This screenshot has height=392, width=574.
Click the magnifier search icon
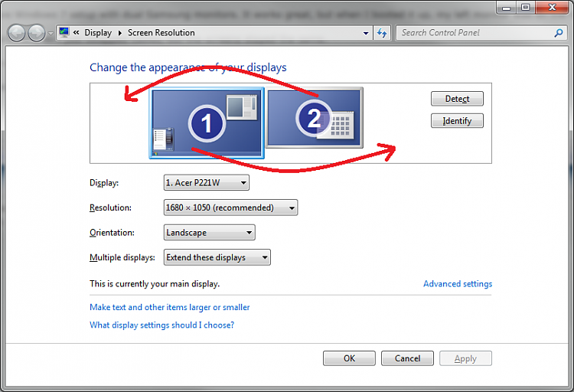[559, 33]
